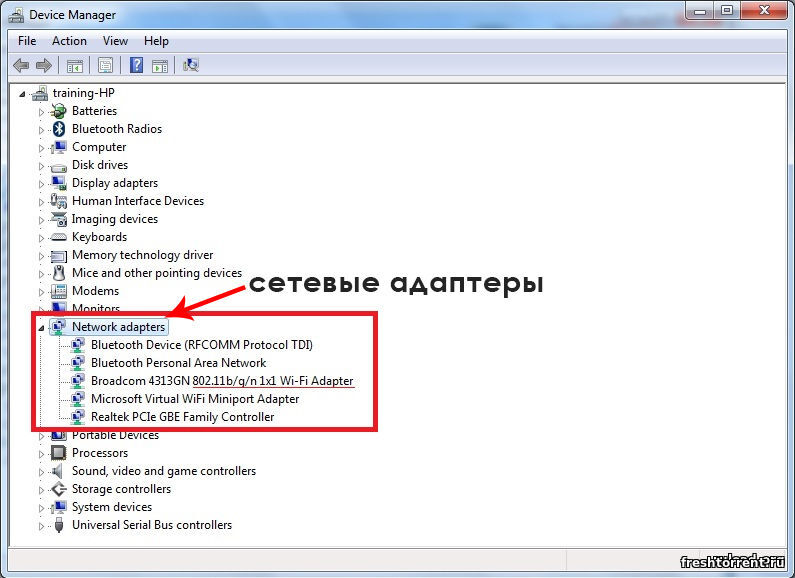Expand the Disk drives category
Image resolution: width=795 pixels, height=578 pixels.
41,165
